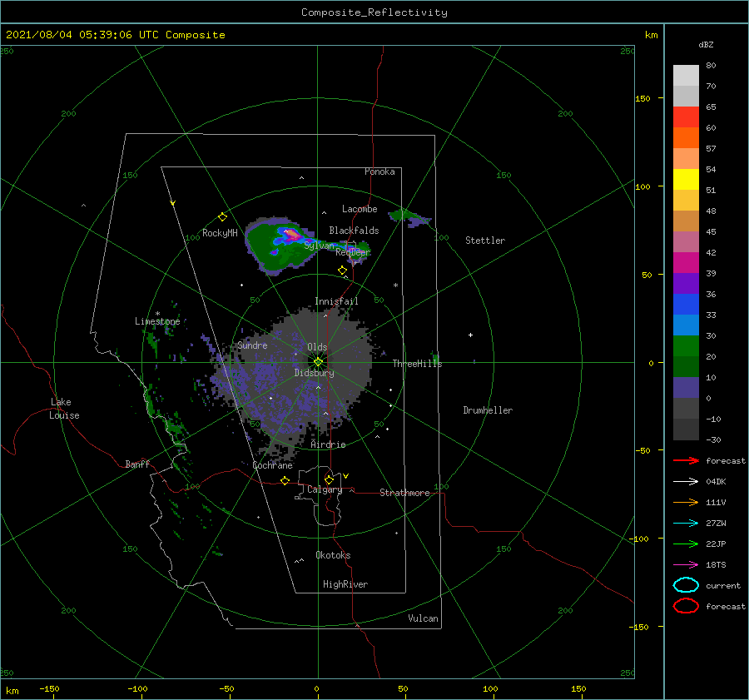Select the Lacombe label
The width and height of the screenshot is (749, 700).
[x=360, y=209]
